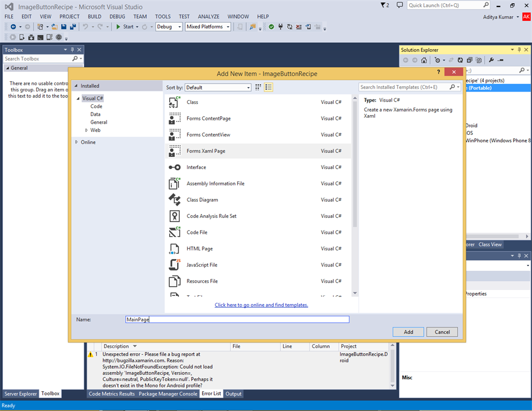This screenshot has height=411, width=532.
Task: Click the help question mark in dialog
Action: (x=438, y=72)
